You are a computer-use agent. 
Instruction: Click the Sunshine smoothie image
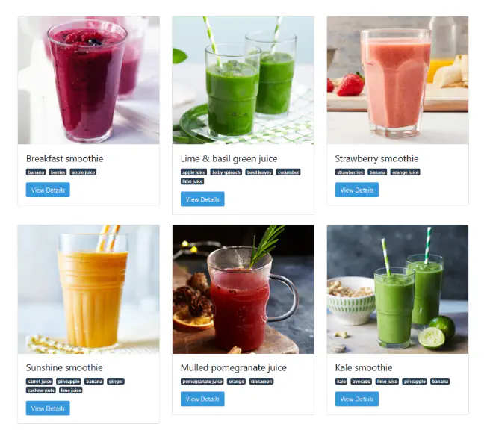click(89, 289)
